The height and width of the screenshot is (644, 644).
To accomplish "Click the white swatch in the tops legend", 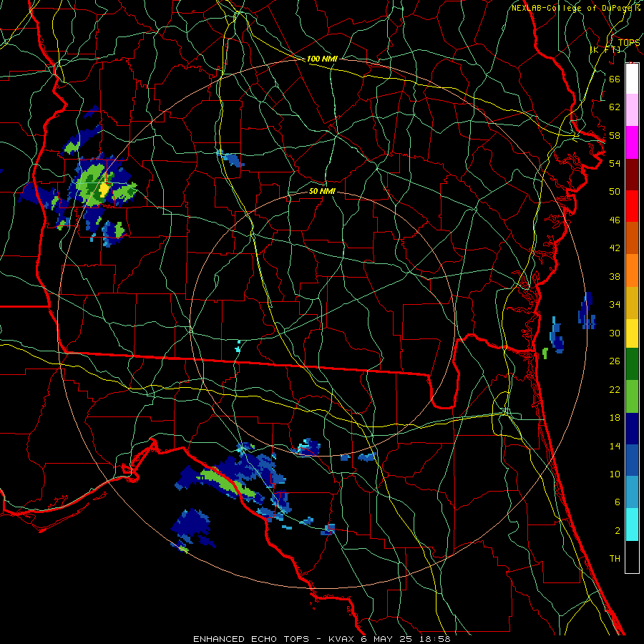I will click(x=632, y=79).
